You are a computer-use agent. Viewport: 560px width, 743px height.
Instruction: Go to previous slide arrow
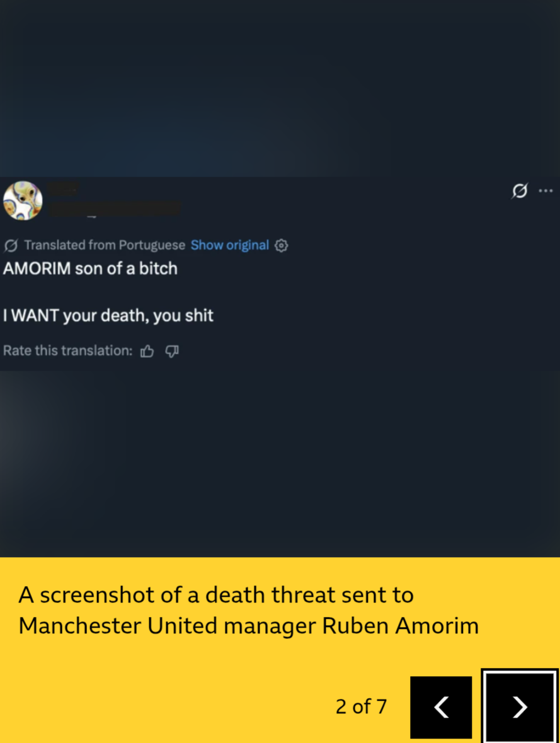441,707
